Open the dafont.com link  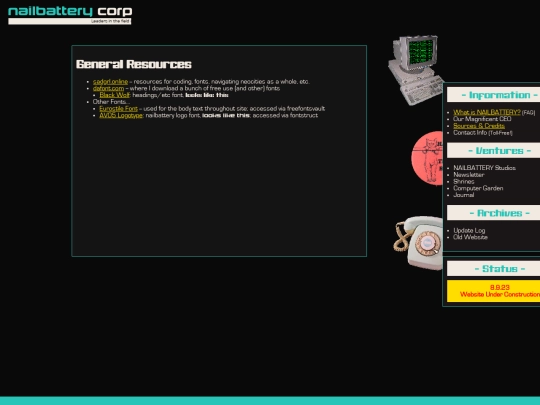108,88
